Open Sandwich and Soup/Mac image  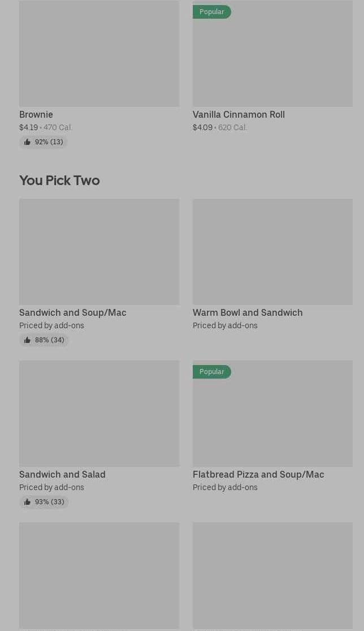click(99, 252)
